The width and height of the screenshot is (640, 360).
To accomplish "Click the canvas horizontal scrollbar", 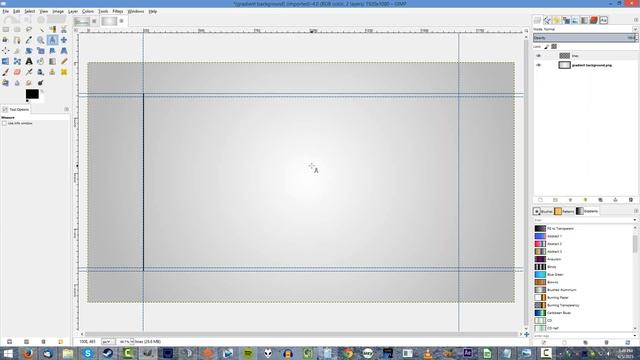I will pos(301,334).
